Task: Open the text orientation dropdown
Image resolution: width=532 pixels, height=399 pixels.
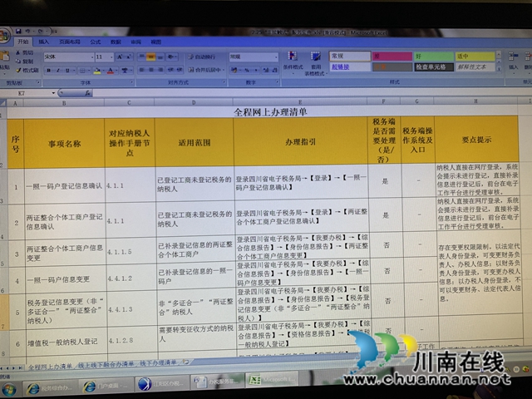Action: click(x=177, y=57)
